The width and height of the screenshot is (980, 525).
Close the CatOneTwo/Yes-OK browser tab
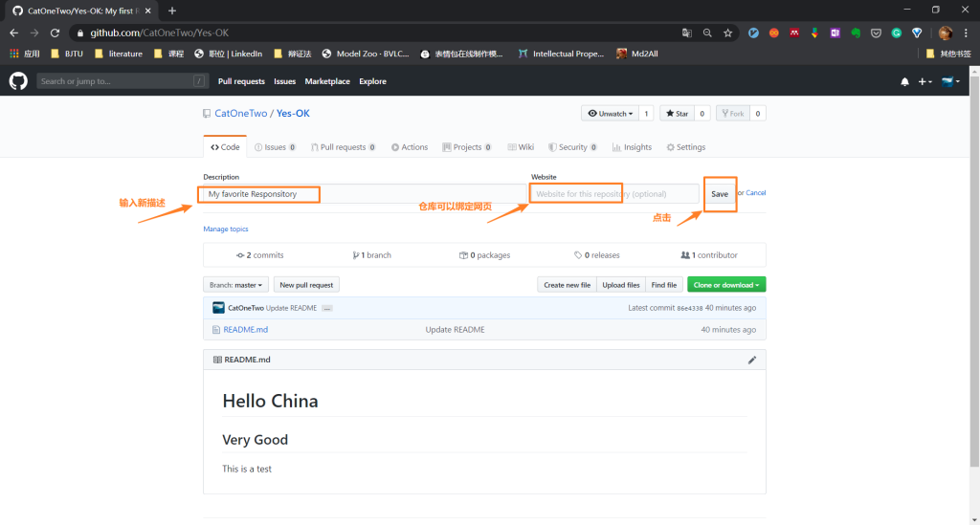click(x=148, y=11)
